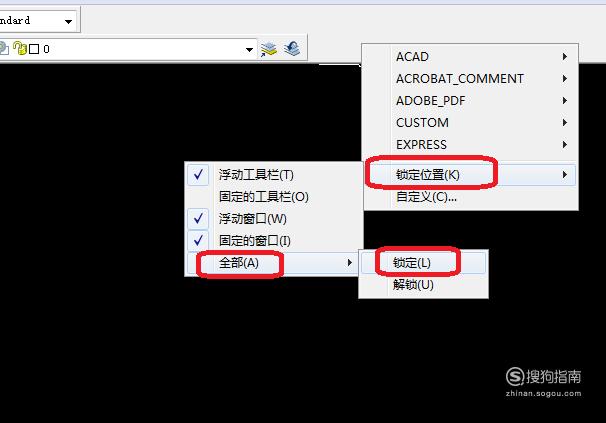Click the layer viewport freeze icon
Viewport: 606px width, 423px height.
point(4,49)
